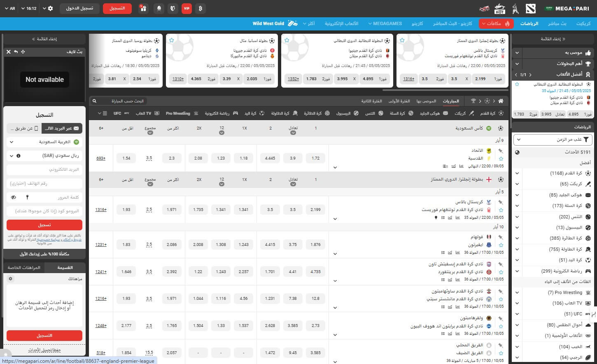Open the settings gear in top bar
Viewport: 597px width, 364px height.
[50, 8]
